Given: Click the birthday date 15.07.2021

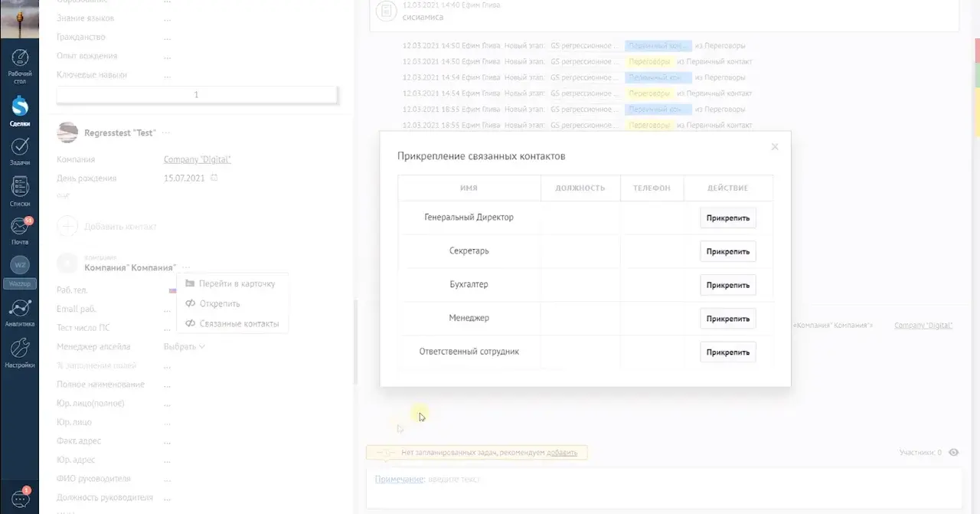Looking at the screenshot, I should (x=185, y=178).
